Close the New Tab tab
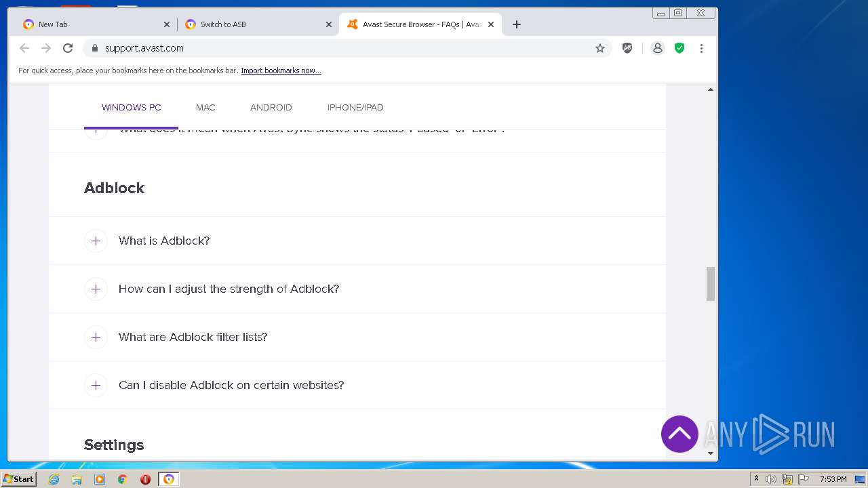This screenshot has height=488, width=868. 167,24
